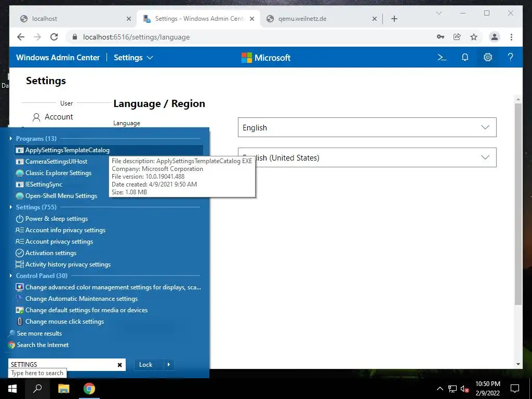
Task: Click the taskbar search magnifier icon
Action: (x=37, y=389)
